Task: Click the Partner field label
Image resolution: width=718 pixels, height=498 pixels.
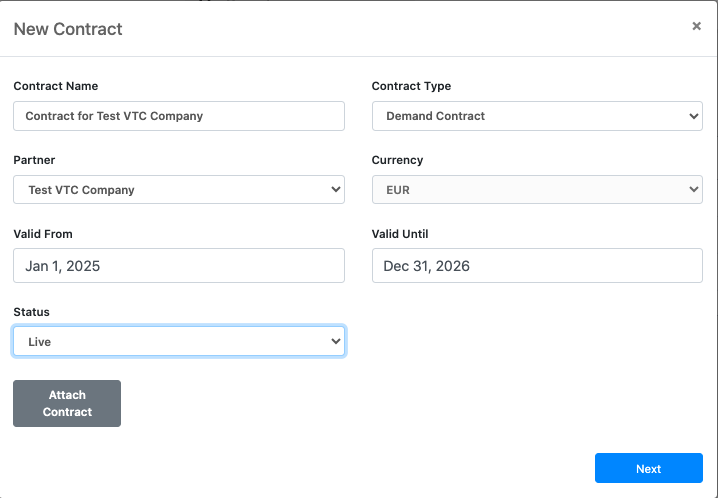Action: pyautogui.click(x=34, y=160)
